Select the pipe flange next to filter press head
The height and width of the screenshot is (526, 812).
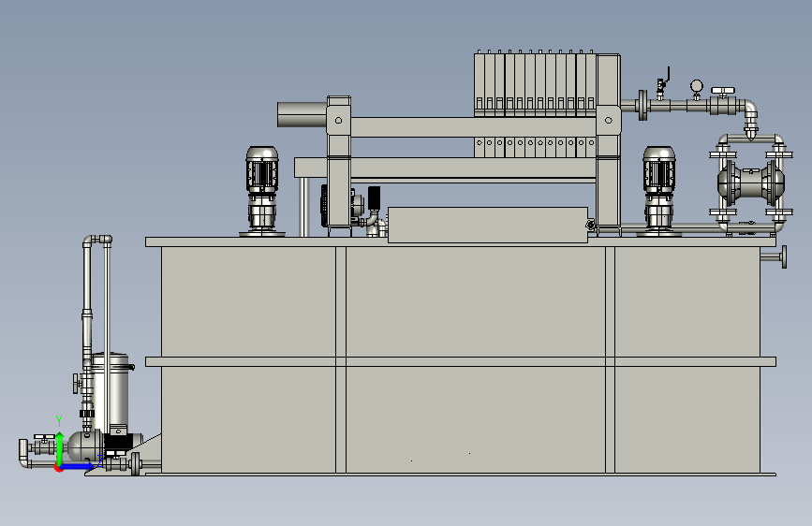tap(642, 105)
